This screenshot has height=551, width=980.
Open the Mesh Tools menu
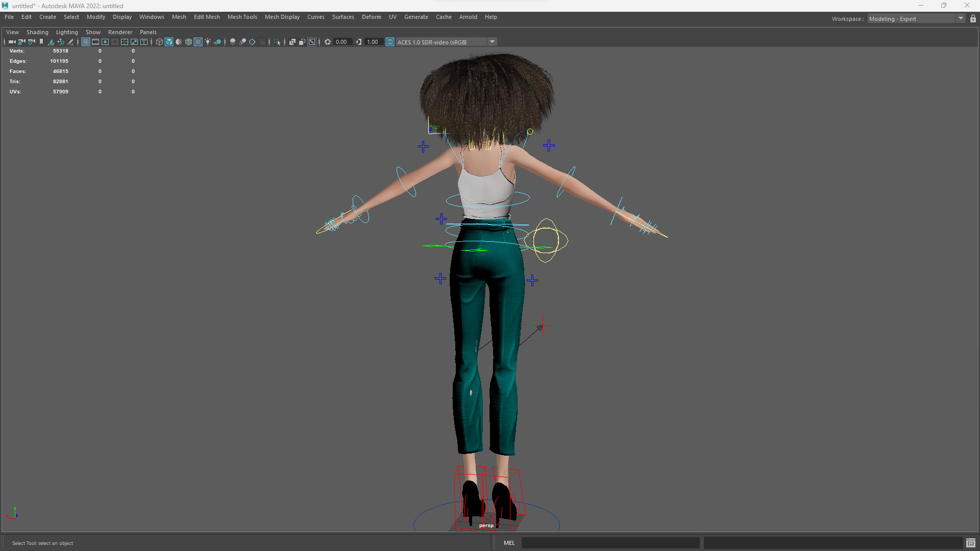[242, 17]
